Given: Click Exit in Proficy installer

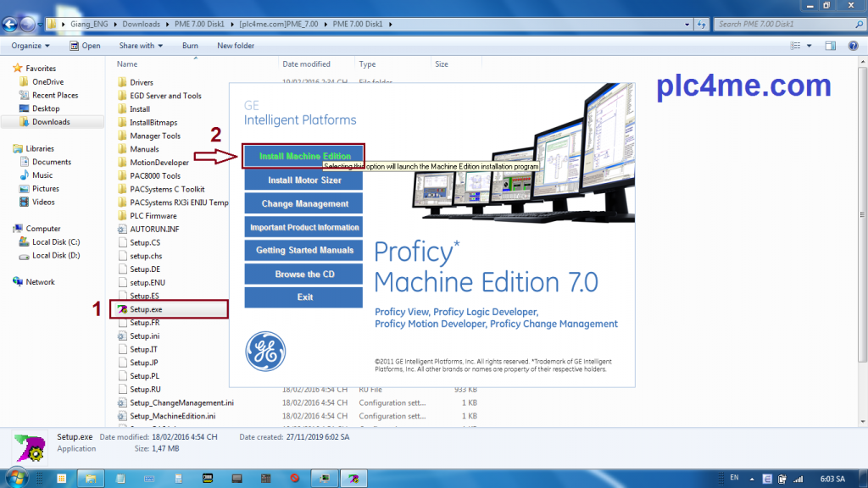Looking at the screenshot, I should point(303,297).
